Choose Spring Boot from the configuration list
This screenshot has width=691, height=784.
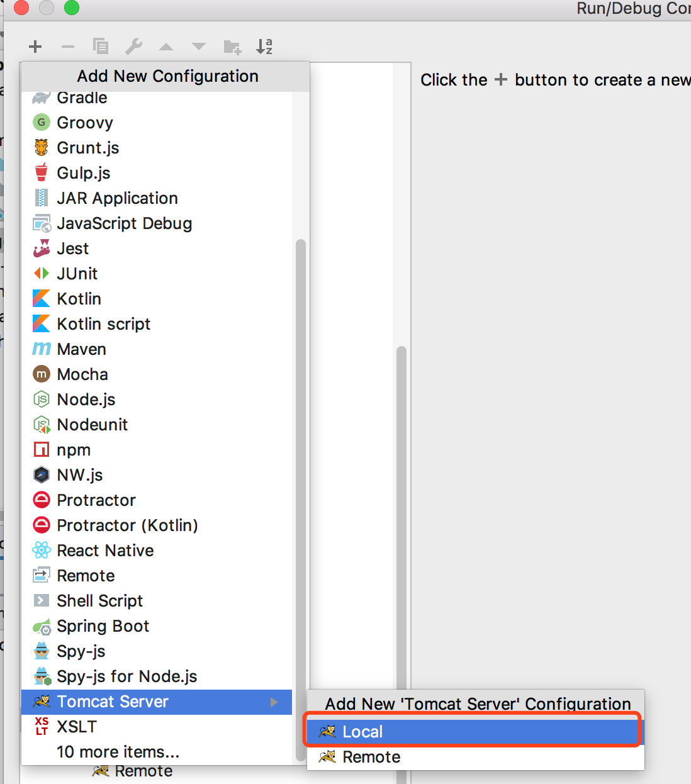(x=103, y=626)
